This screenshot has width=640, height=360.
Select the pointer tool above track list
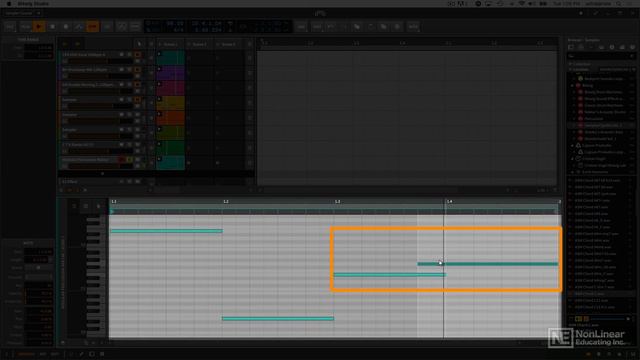pos(139,44)
